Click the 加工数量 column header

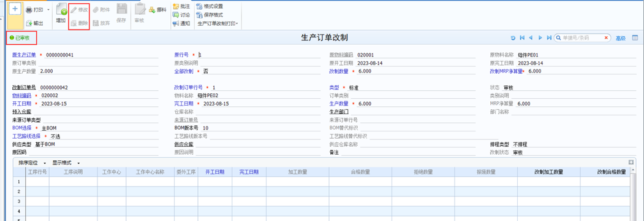pyautogui.click(x=298, y=172)
